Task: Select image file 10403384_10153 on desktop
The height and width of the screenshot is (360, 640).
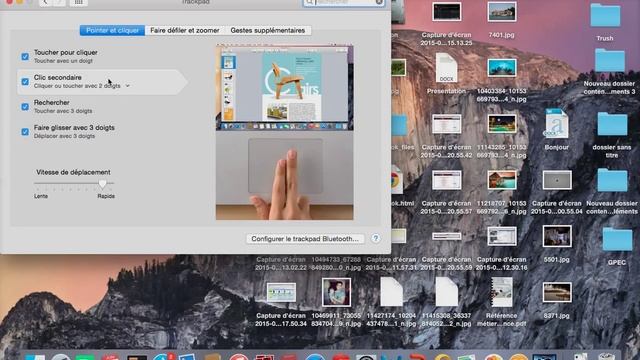Action: pyautogui.click(x=502, y=68)
